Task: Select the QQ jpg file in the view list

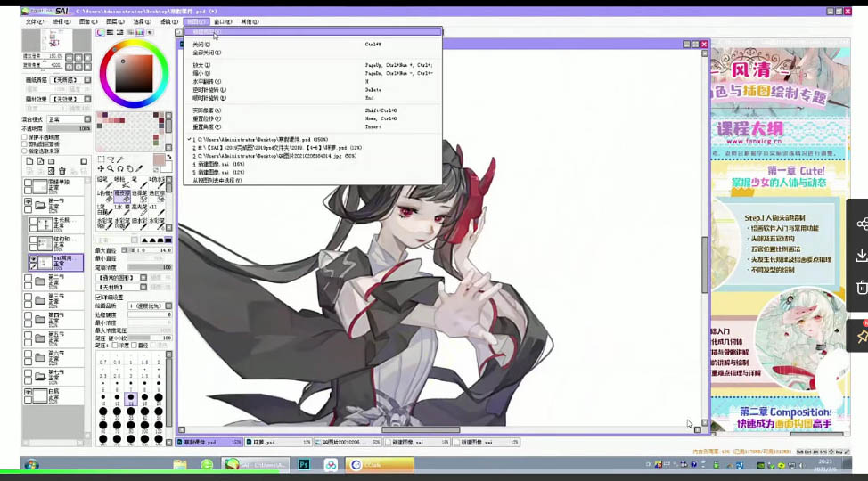Action: pyautogui.click(x=313, y=156)
